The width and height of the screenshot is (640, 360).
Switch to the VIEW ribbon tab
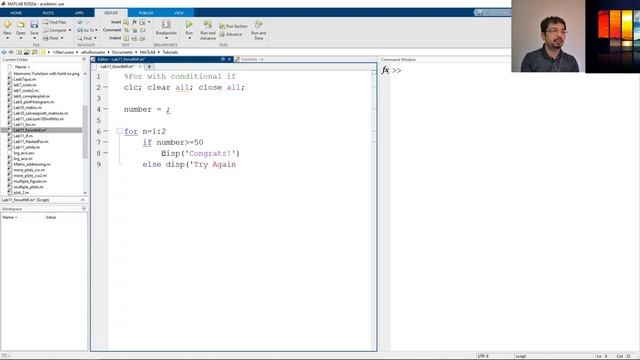[179, 13]
